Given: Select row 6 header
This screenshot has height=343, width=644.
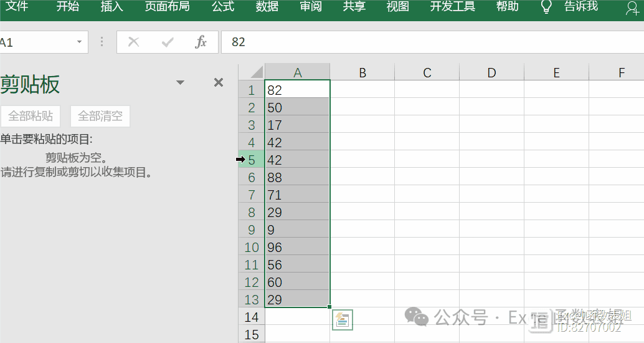Looking at the screenshot, I should (252, 177).
